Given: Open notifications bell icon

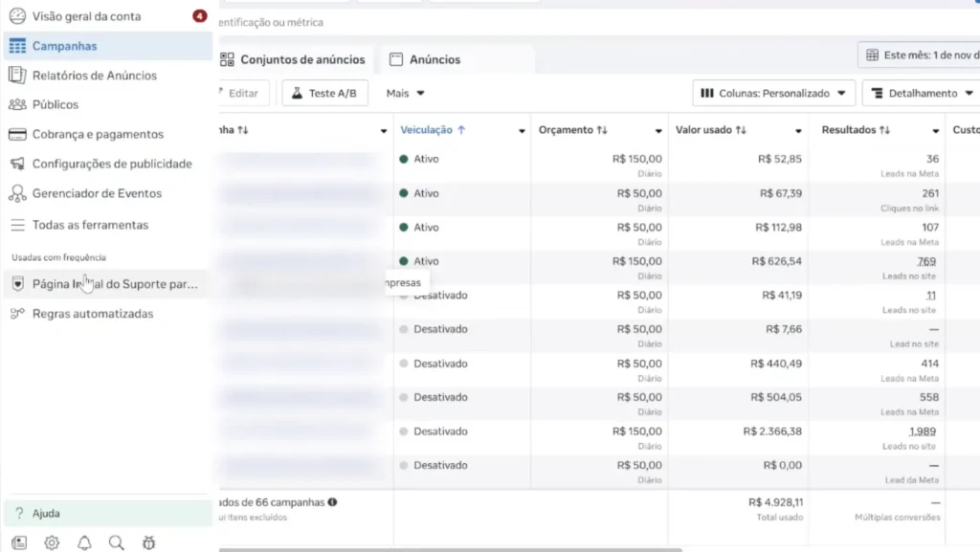Looking at the screenshot, I should click(x=84, y=542).
